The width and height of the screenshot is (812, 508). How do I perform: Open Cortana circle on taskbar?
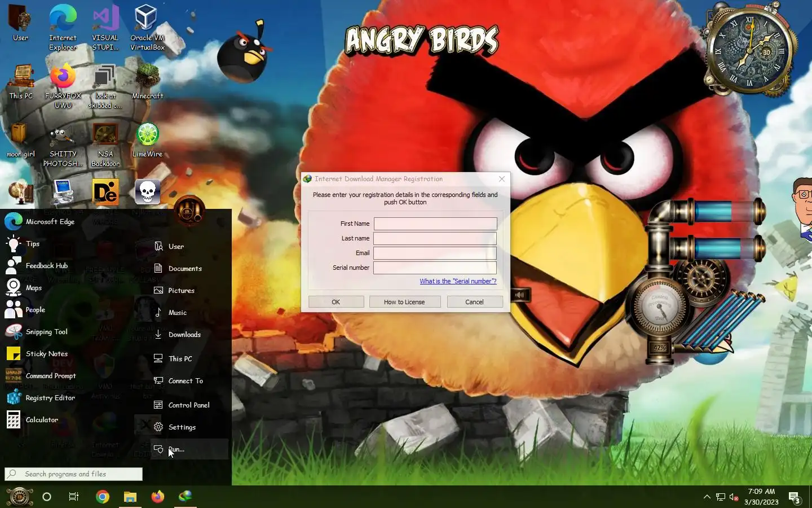pyautogui.click(x=47, y=497)
